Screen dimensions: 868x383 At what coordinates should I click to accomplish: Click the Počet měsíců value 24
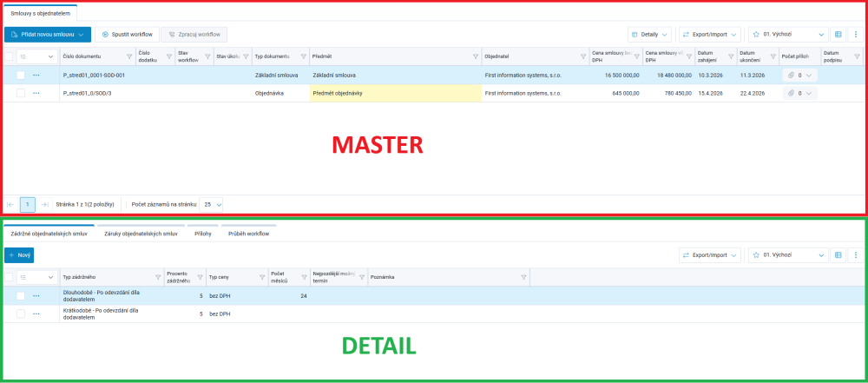tap(303, 296)
